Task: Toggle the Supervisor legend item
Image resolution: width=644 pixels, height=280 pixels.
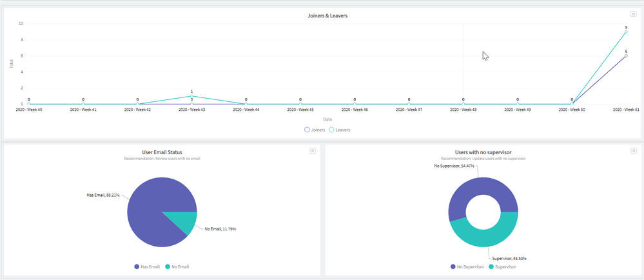Action: click(x=502, y=266)
